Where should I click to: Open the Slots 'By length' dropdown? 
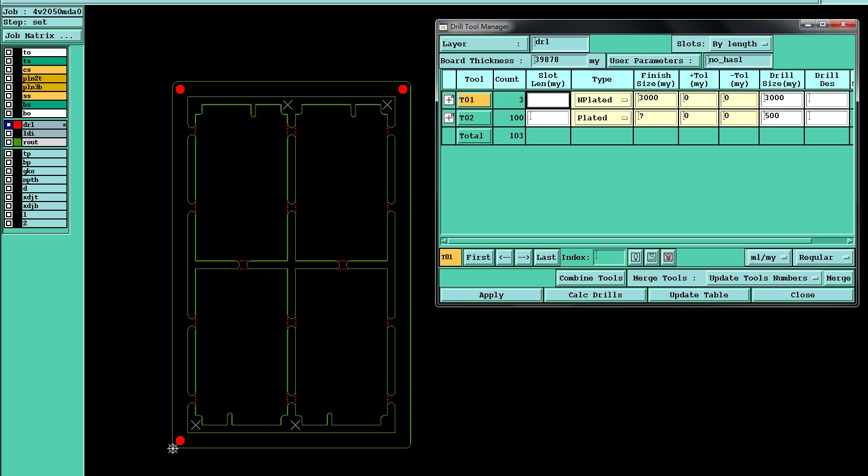(x=741, y=44)
